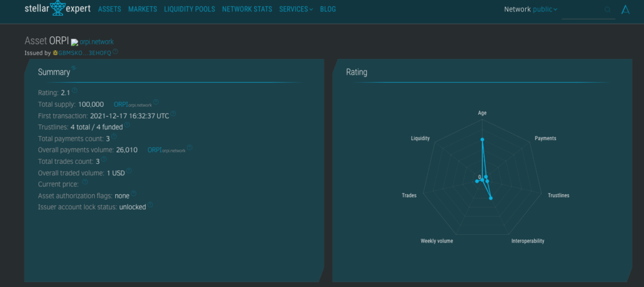Select the Interoperability axis label
The width and height of the screenshot is (644, 287).
click(528, 241)
